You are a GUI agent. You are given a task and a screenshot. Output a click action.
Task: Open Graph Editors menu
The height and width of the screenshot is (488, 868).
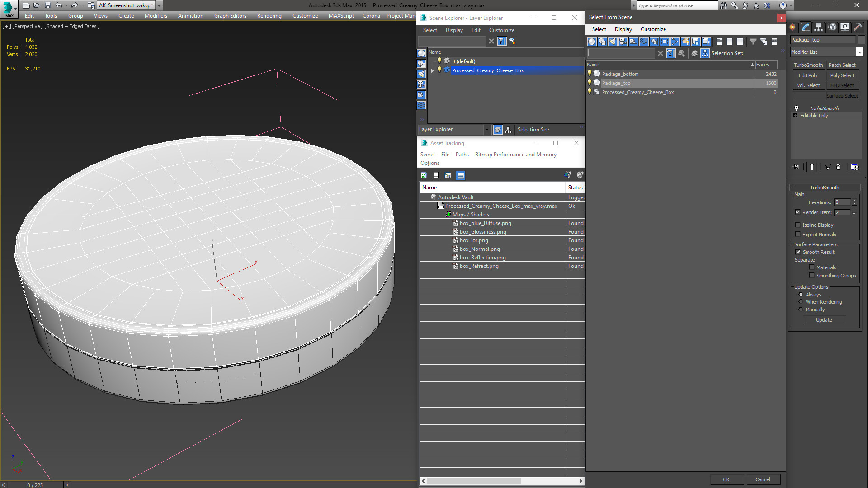230,16
